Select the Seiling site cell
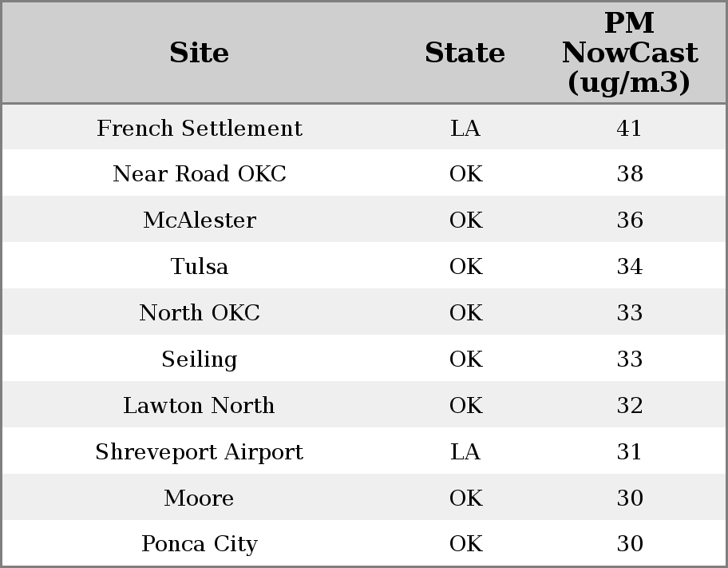This screenshot has width=728, height=568. tap(200, 359)
